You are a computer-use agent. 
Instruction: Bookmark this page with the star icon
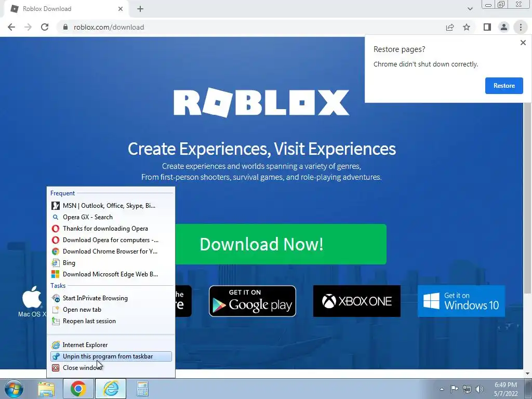(467, 27)
